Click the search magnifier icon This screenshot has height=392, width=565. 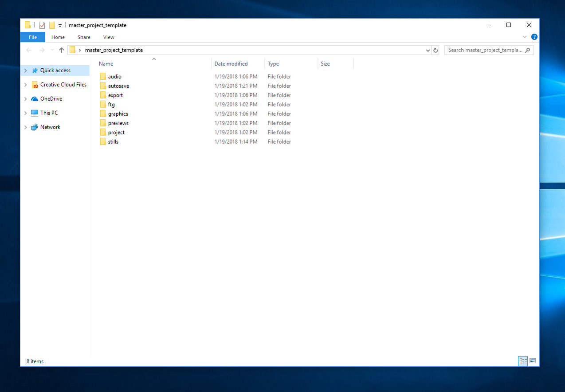coord(527,50)
